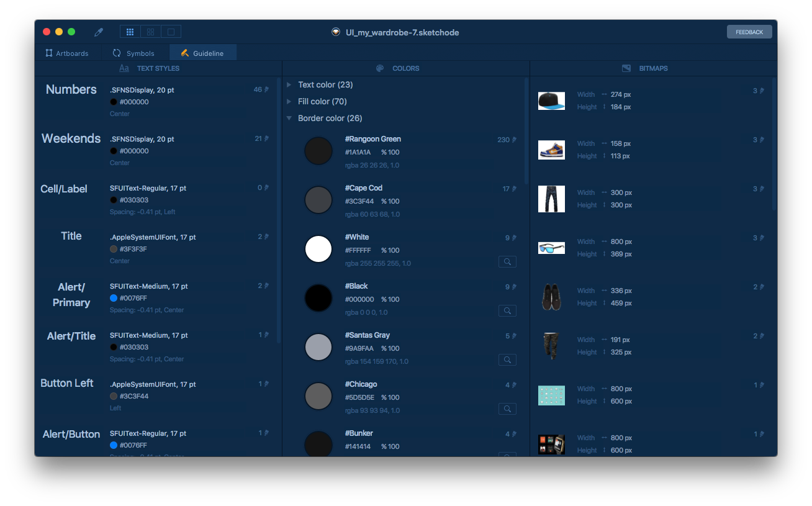The image size is (812, 506).
Task: Expand the Fill color group
Action: tap(289, 101)
